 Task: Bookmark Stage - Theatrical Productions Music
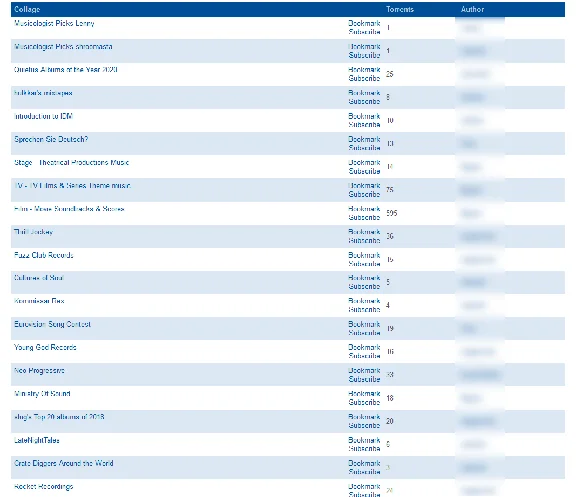click(364, 162)
